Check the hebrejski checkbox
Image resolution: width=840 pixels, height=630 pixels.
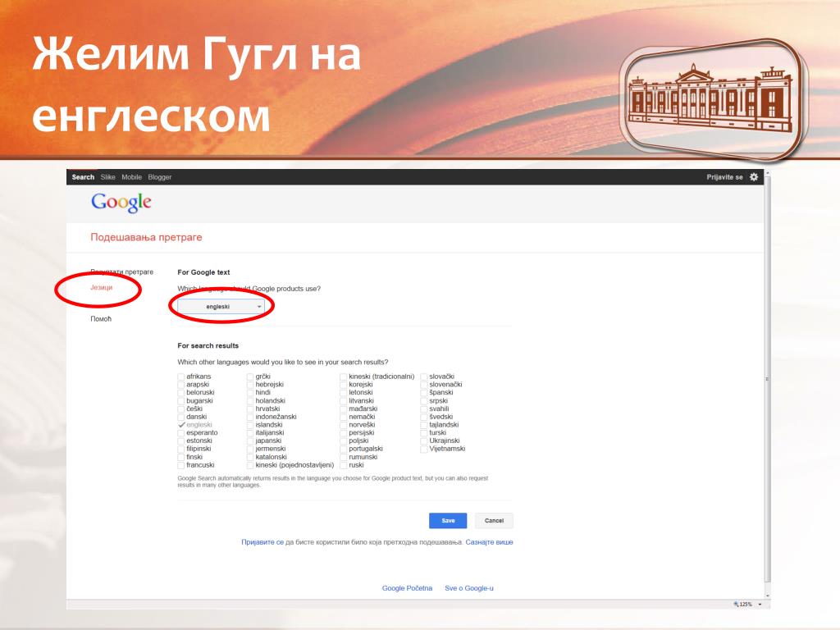(x=250, y=385)
